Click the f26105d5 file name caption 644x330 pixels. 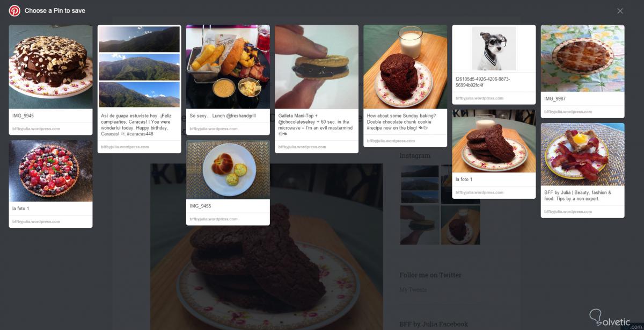482,82
